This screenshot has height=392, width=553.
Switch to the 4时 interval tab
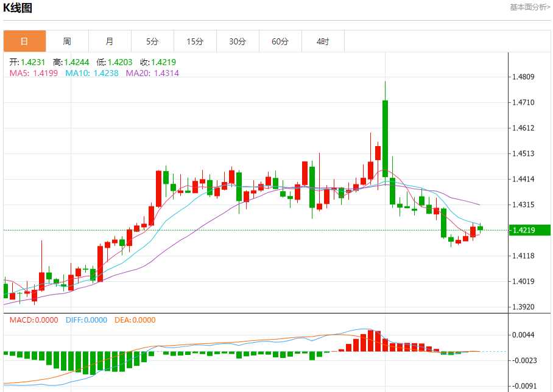pyautogui.click(x=323, y=41)
